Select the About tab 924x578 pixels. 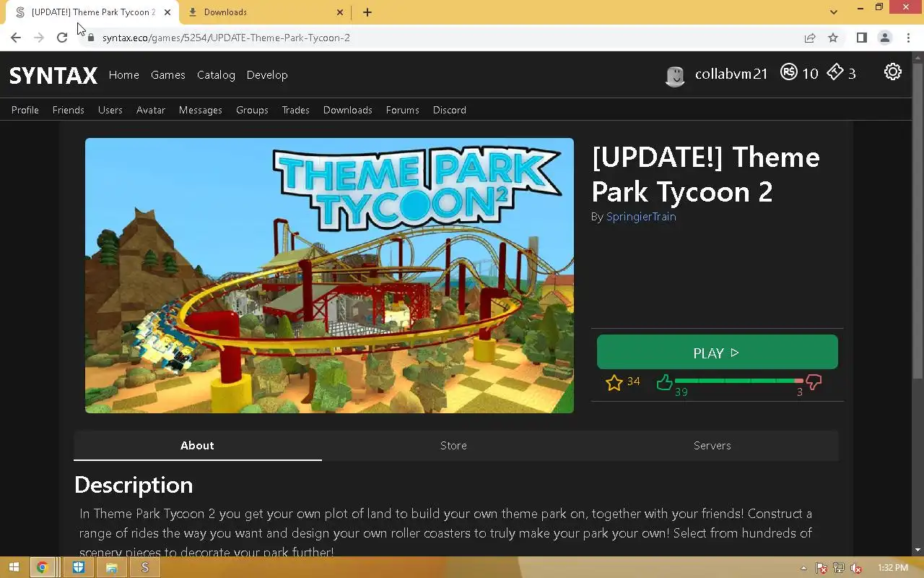pos(197,446)
